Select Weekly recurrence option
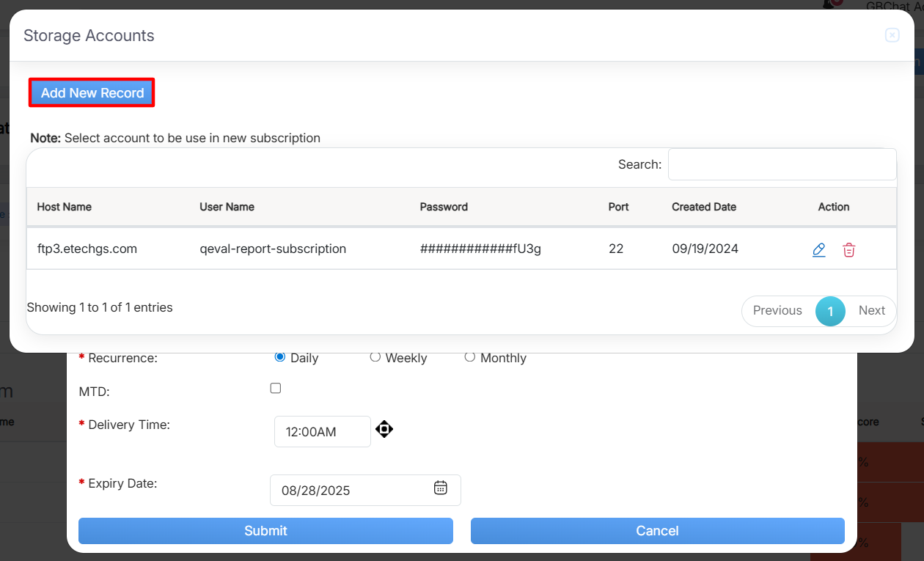 point(375,357)
